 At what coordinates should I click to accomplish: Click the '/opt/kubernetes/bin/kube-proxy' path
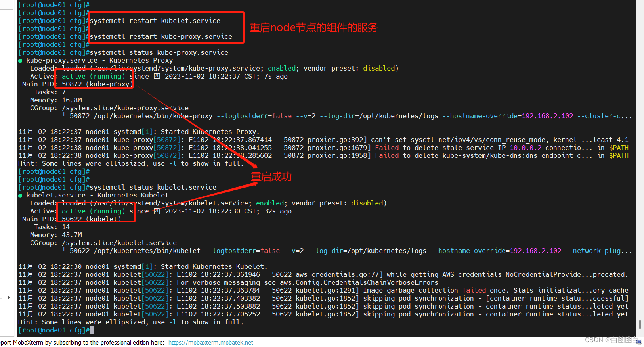pyautogui.click(x=153, y=116)
